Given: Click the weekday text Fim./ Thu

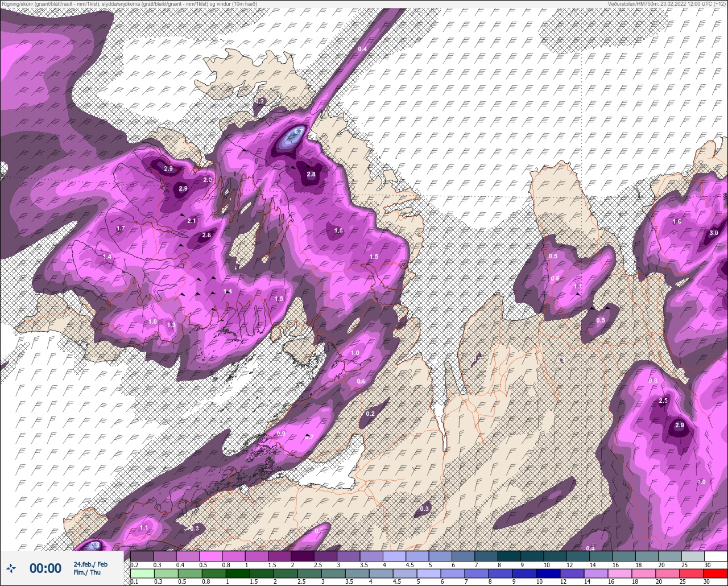Looking at the screenshot, I should pos(87,572).
